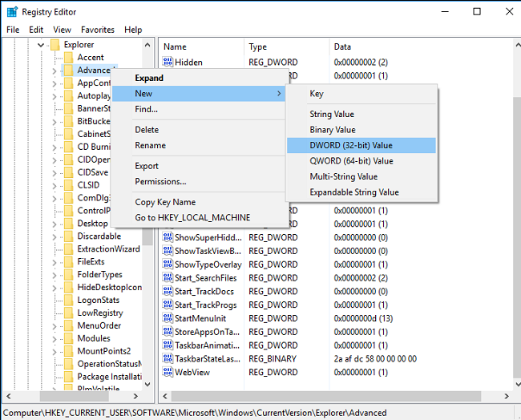Expand the Desktop key in tree
The height and width of the screenshot is (420, 521).
[55, 224]
